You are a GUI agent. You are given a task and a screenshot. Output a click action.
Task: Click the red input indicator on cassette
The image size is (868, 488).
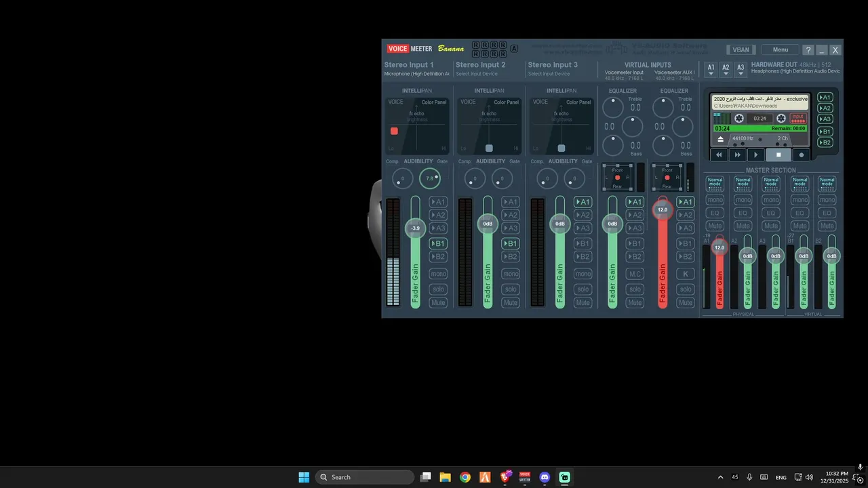coord(798,118)
